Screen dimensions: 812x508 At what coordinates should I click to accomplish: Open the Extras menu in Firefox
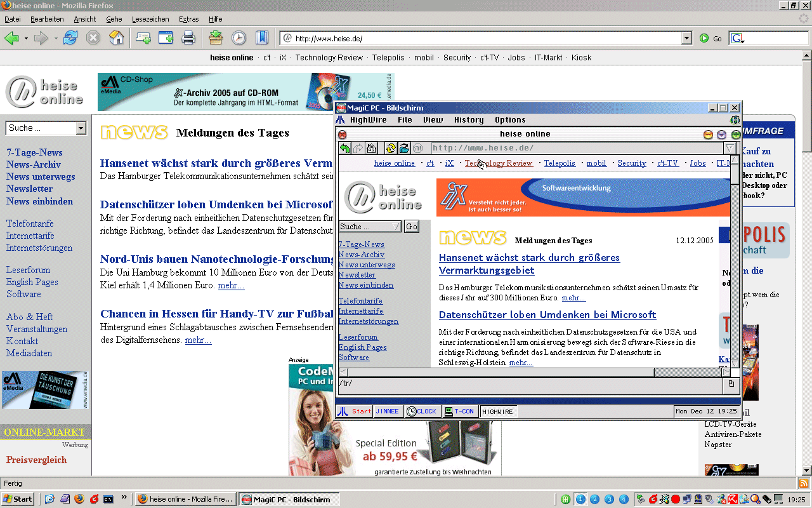tap(189, 19)
